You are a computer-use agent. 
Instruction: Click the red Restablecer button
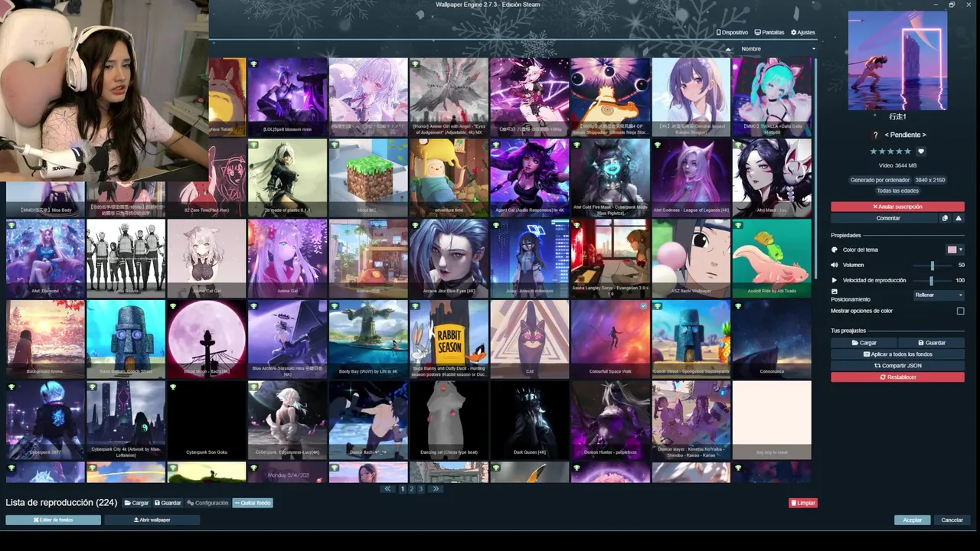[897, 377]
